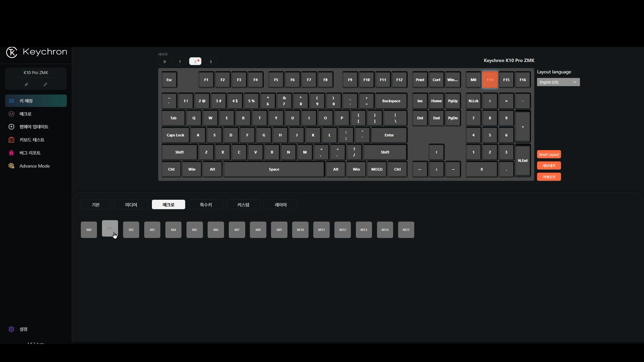Open the Layout language dropdown
The height and width of the screenshot is (362, 644).
[558, 82]
